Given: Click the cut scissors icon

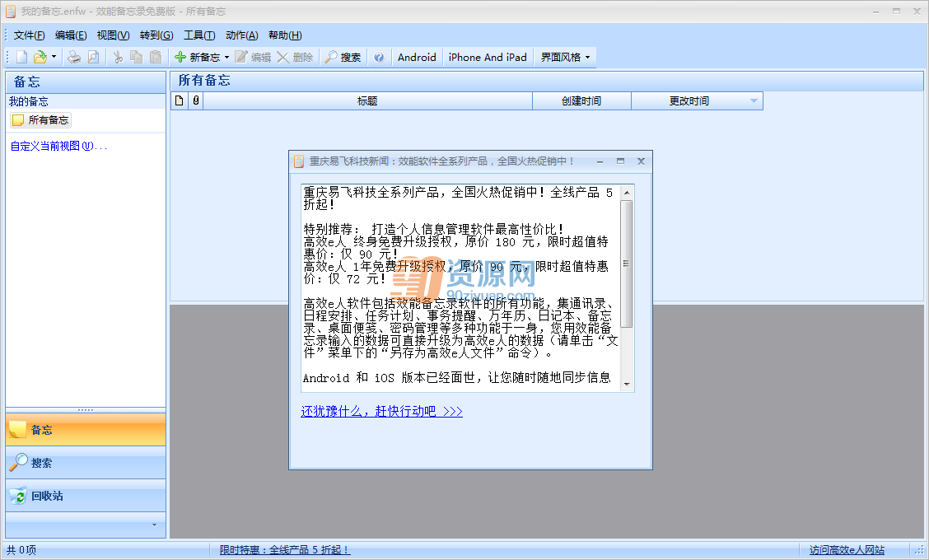Looking at the screenshot, I should pos(118,57).
